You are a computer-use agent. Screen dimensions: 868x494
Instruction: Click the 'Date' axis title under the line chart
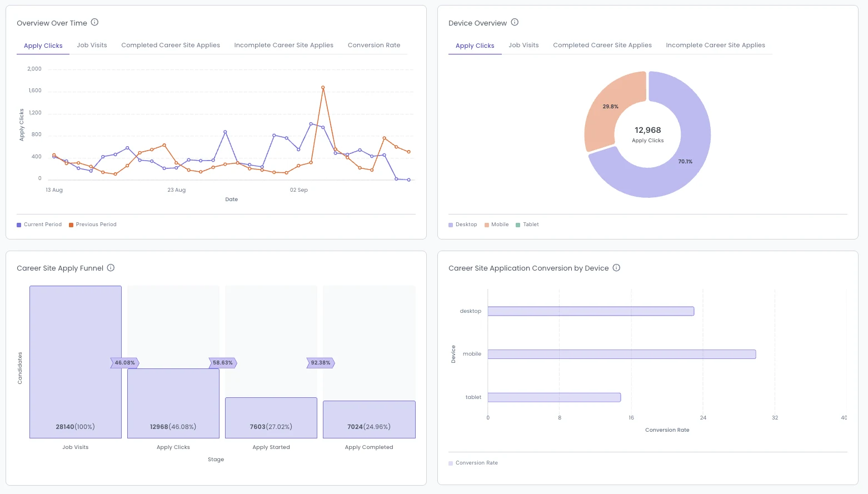(x=232, y=199)
